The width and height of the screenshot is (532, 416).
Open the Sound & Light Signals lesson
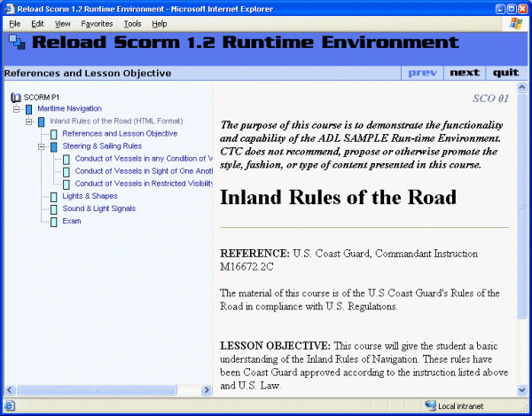pyautogui.click(x=99, y=208)
